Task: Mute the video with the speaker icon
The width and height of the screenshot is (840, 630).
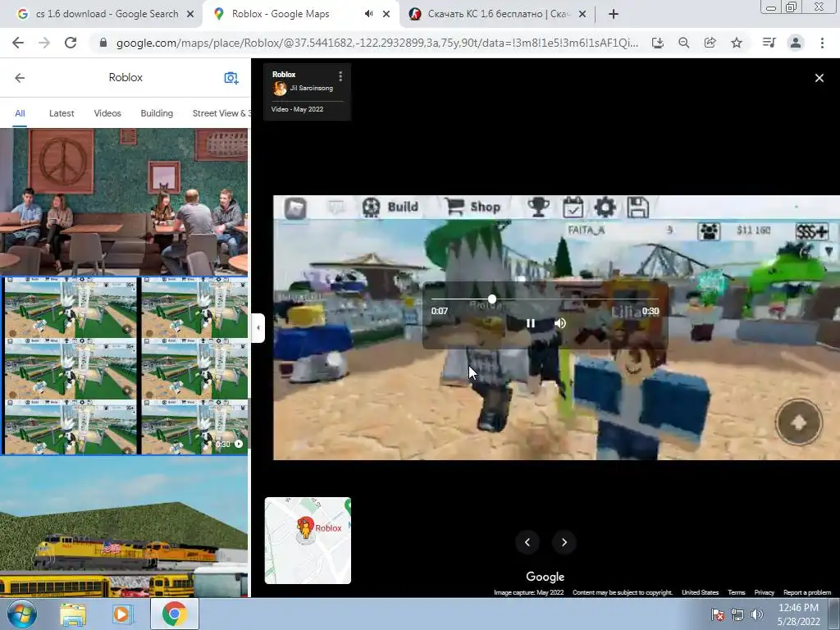Action: click(560, 323)
